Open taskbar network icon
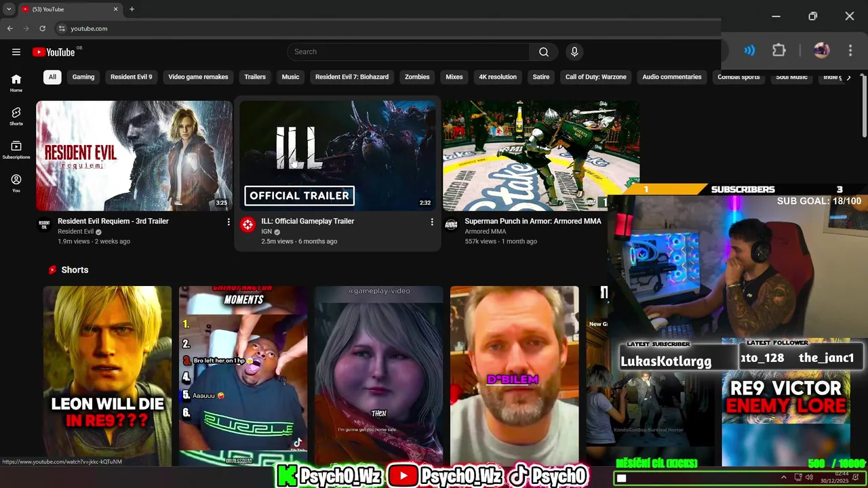The width and height of the screenshot is (868, 488). pos(798,478)
